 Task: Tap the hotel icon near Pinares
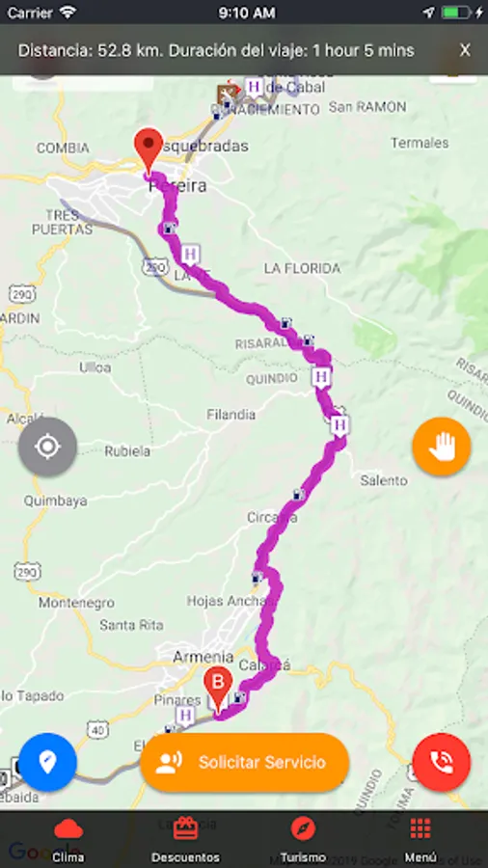tap(186, 715)
